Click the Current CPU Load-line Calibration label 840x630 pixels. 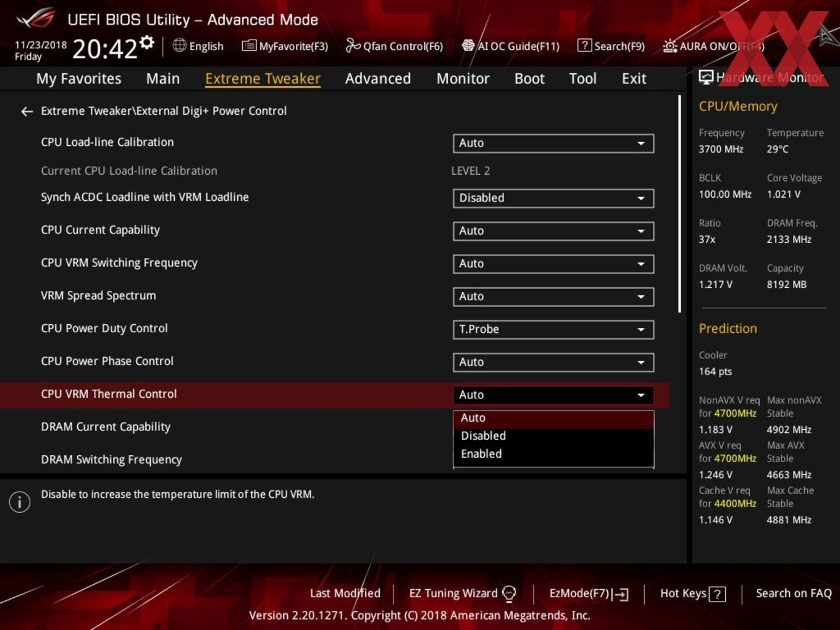pyautogui.click(x=129, y=171)
